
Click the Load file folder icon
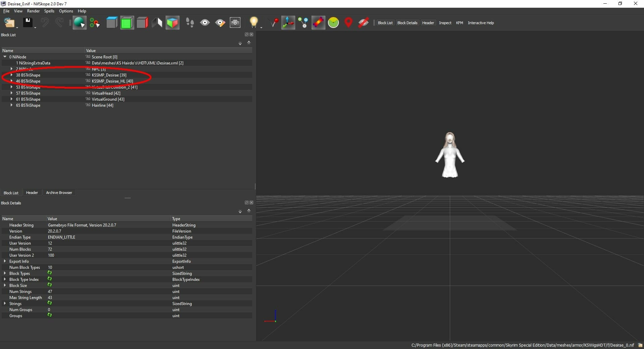pyautogui.click(x=9, y=23)
